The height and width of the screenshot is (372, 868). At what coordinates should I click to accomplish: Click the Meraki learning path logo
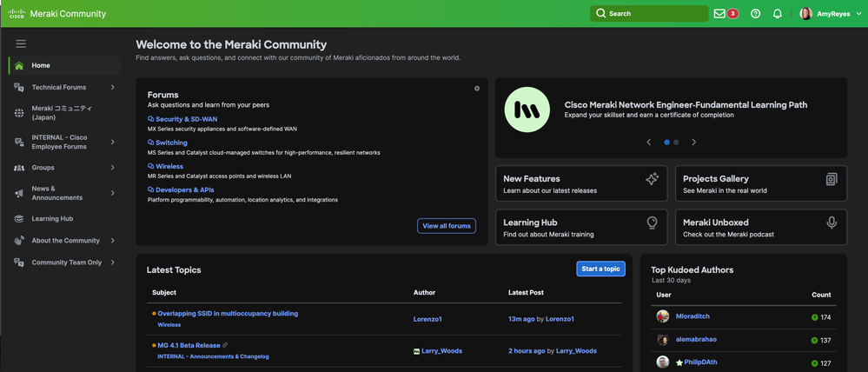point(527,110)
